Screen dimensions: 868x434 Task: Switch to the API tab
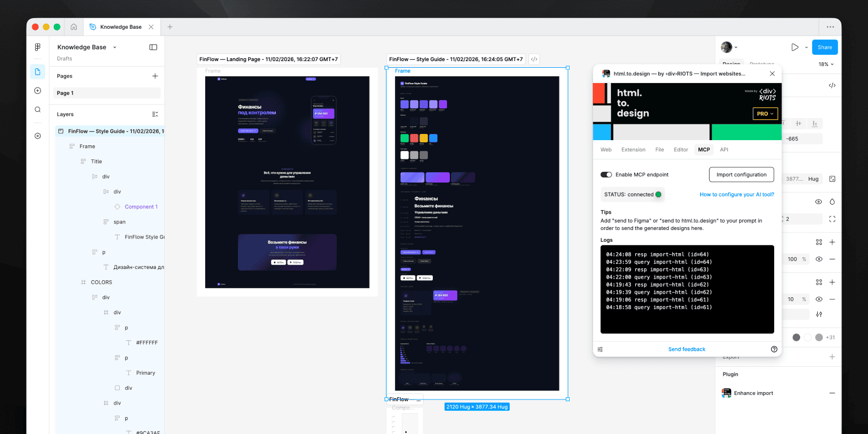click(x=724, y=150)
